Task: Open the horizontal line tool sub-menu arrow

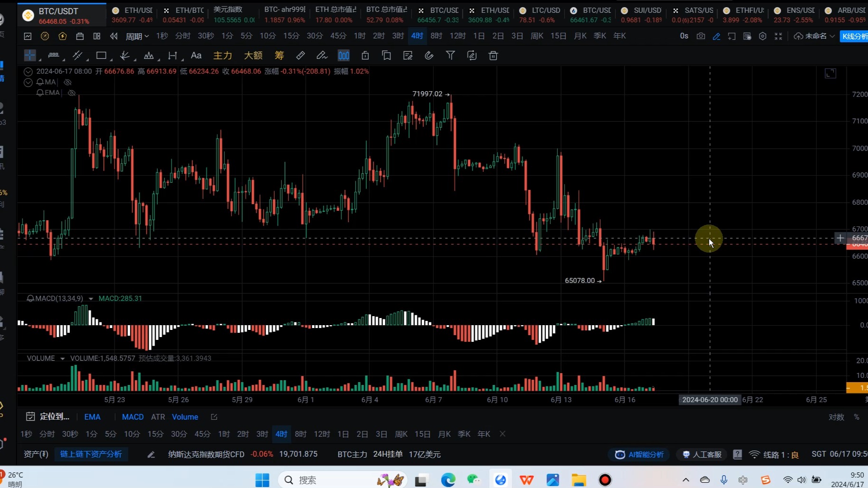Action: tap(64, 60)
